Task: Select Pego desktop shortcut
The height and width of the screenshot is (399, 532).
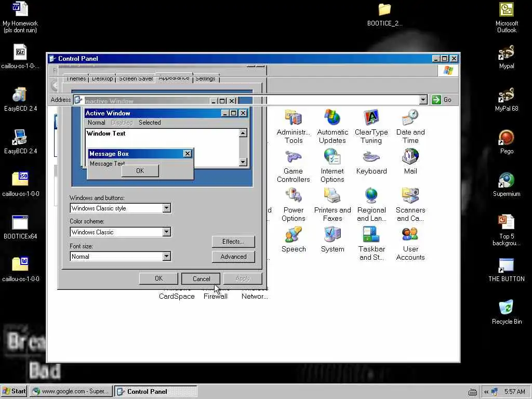Action: [x=506, y=142]
